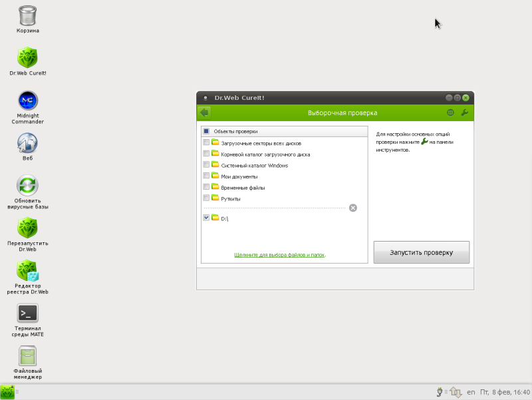The height and width of the screenshot is (400, 532).
Task: Toggle the Объекты проверки master checkbox
Action: [206, 131]
